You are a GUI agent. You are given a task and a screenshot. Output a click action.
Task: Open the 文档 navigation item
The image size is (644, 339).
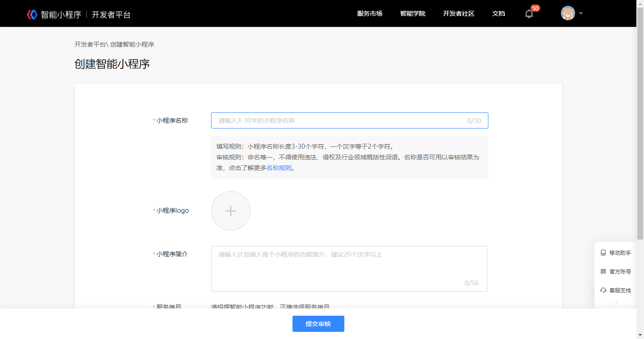499,14
